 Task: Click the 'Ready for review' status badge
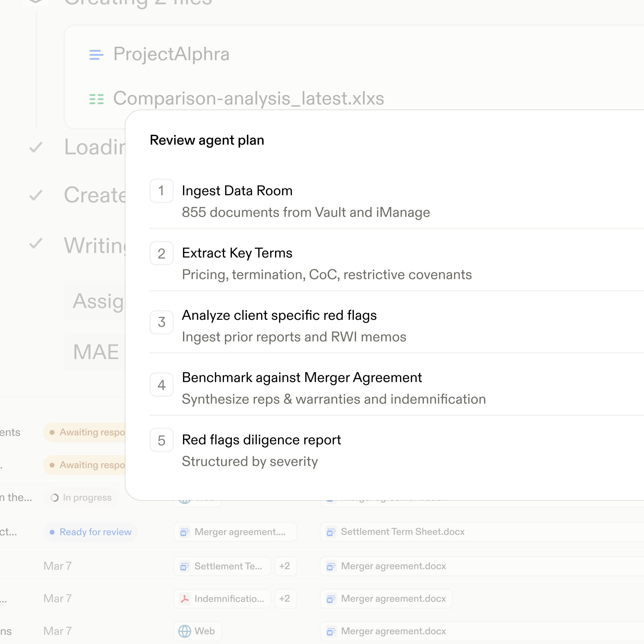[91, 532]
